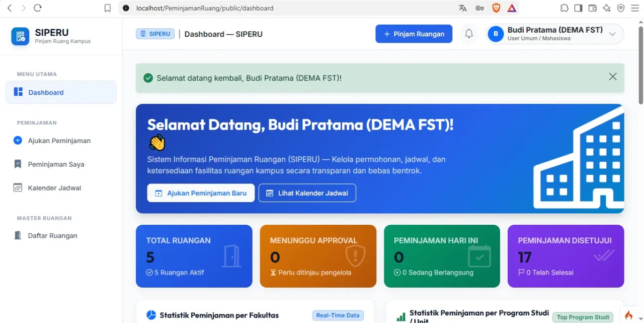Open the Brave Shields lion icon
The width and height of the screenshot is (644, 323).
pos(496,8)
